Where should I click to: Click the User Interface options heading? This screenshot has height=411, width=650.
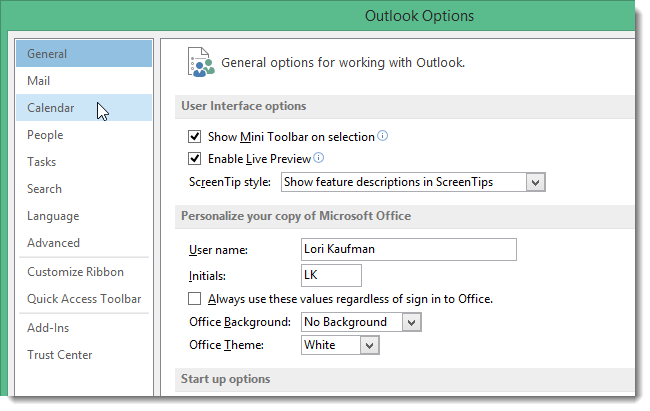coord(244,106)
